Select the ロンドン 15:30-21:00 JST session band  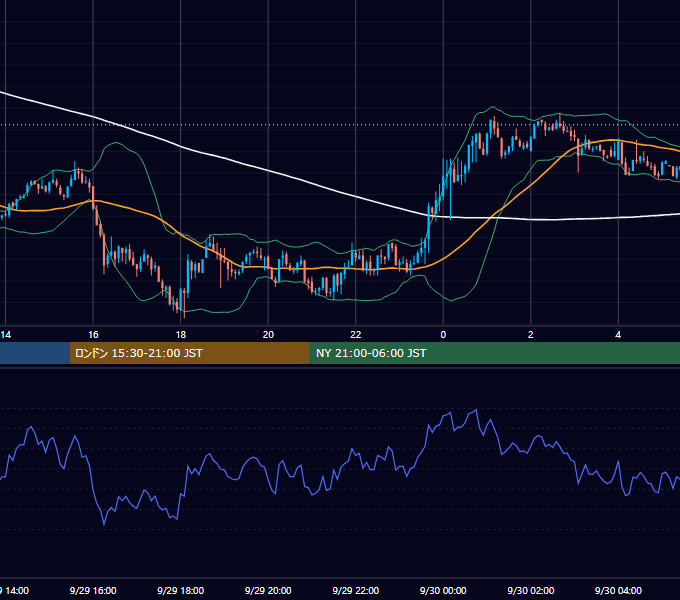[190, 353]
